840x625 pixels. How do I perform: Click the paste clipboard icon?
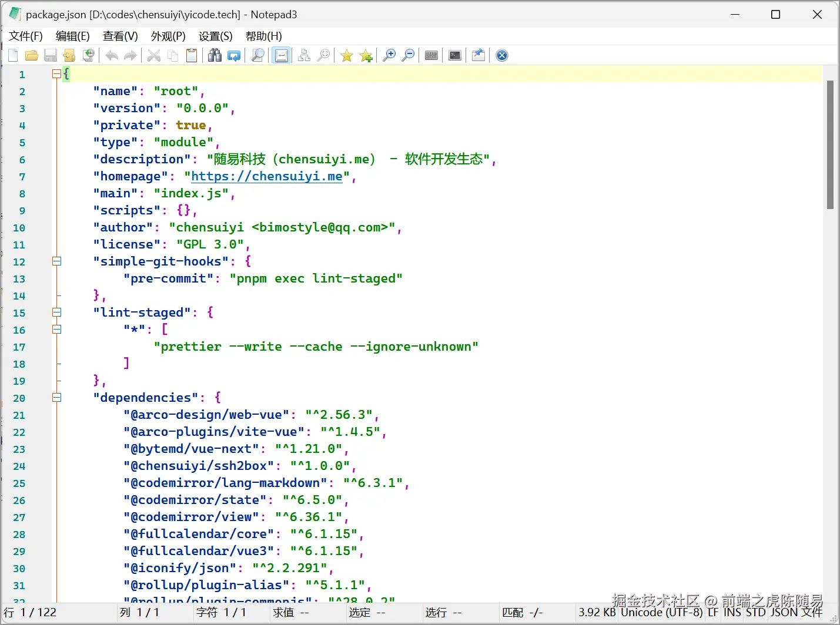tap(192, 55)
